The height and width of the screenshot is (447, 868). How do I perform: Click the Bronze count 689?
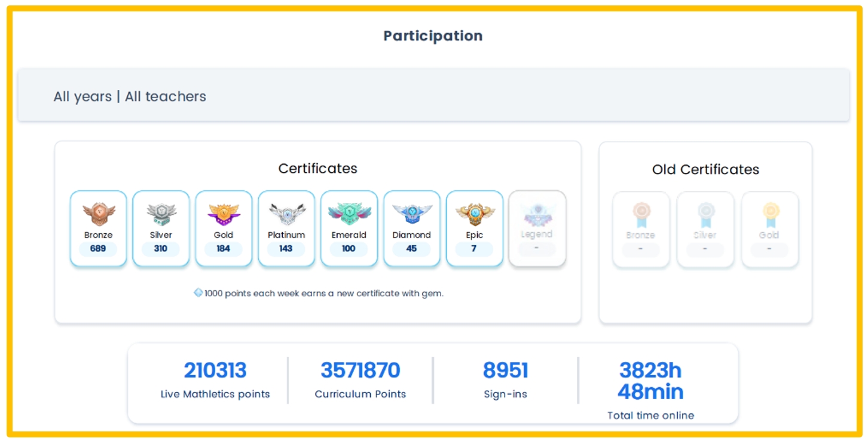click(x=98, y=248)
